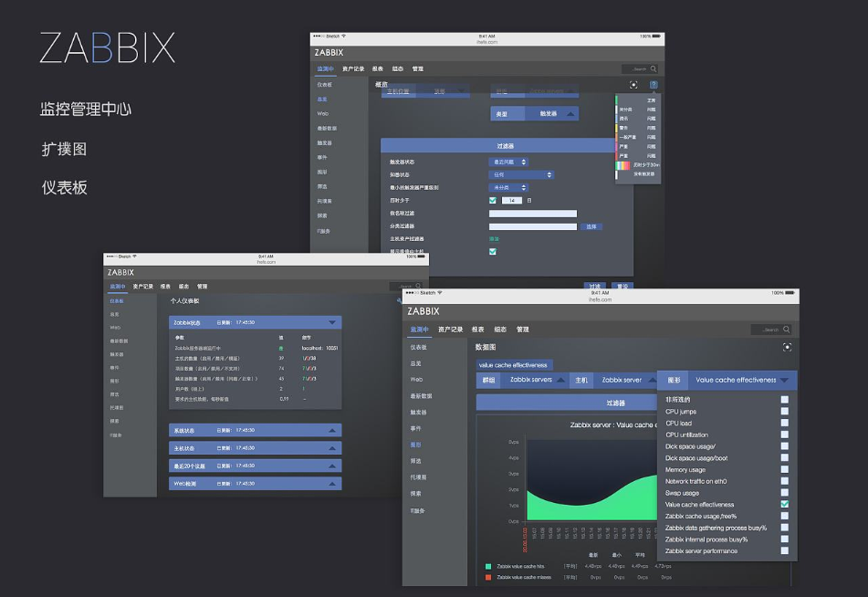
Task: Open Web in the graph window sidebar
Action: click(416, 380)
